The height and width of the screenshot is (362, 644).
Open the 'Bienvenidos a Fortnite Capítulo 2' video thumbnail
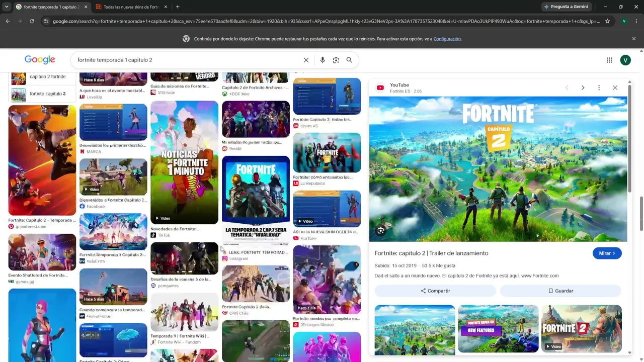coord(113,177)
